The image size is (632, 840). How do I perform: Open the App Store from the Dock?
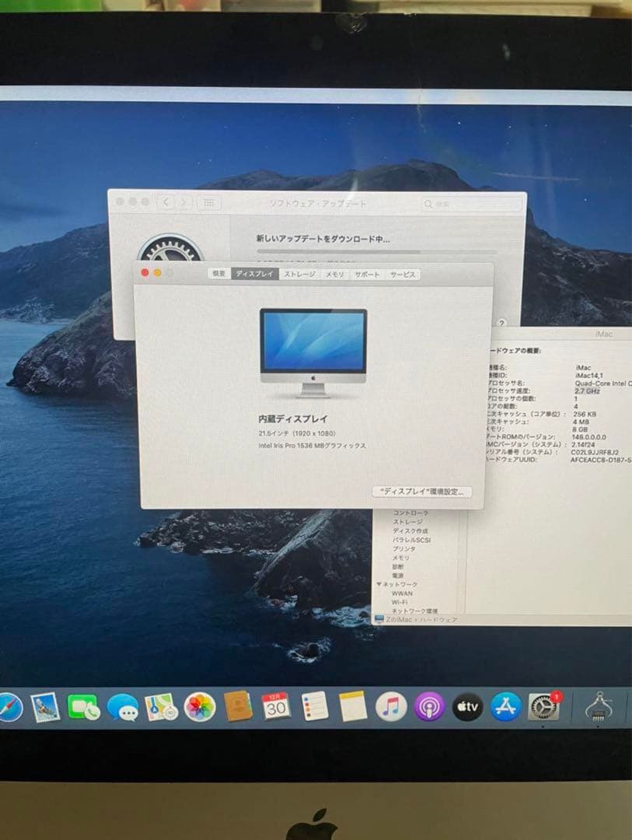tap(504, 708)
